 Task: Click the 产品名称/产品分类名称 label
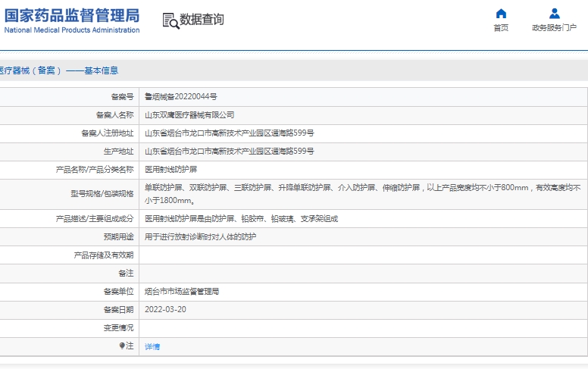point(95,170)
